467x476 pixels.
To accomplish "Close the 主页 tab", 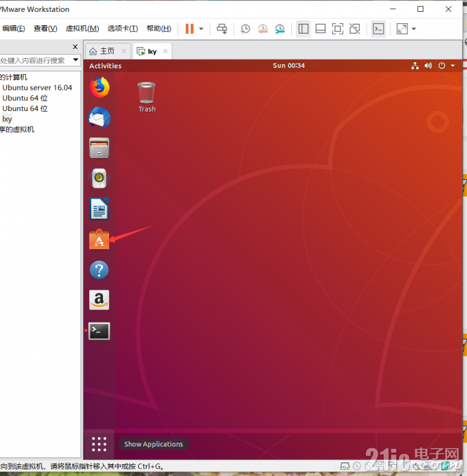I will pyautogui.click(x=124, y=51).
